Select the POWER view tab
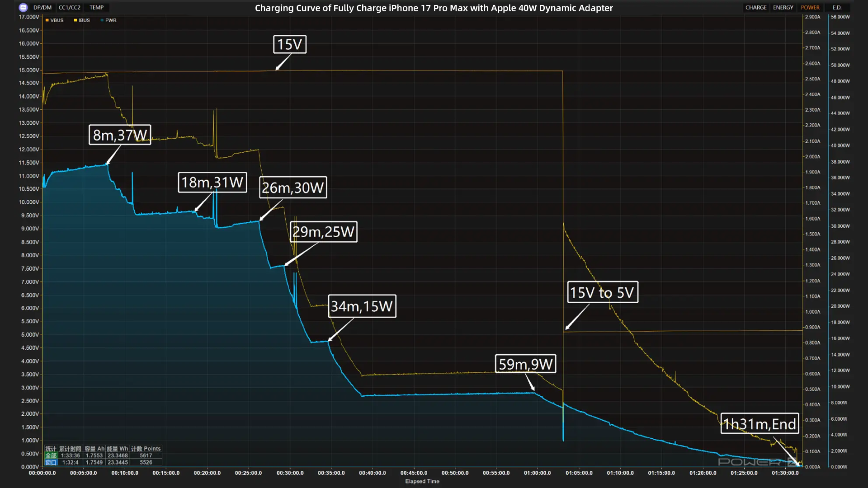Image resolution: width=868 pixels, height=488 pixels. [810, 8]
